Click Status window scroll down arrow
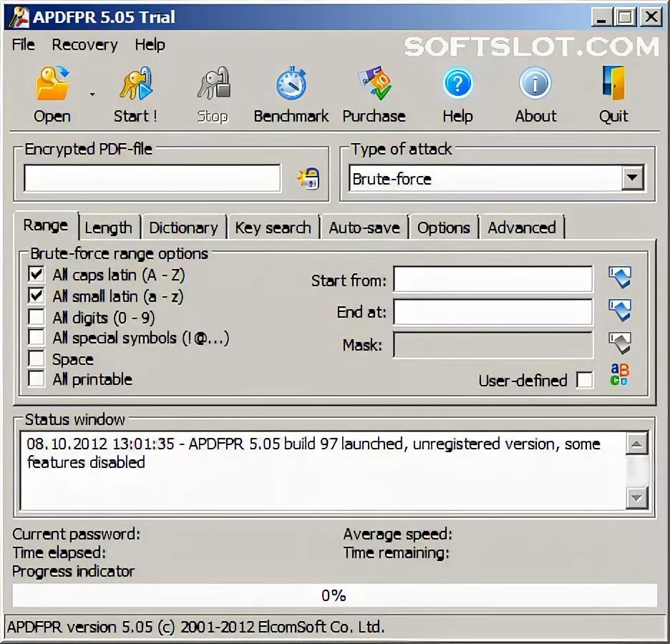The height and width of the screenshot is (644, 670). pyautogui.click(x=636, y=498)
